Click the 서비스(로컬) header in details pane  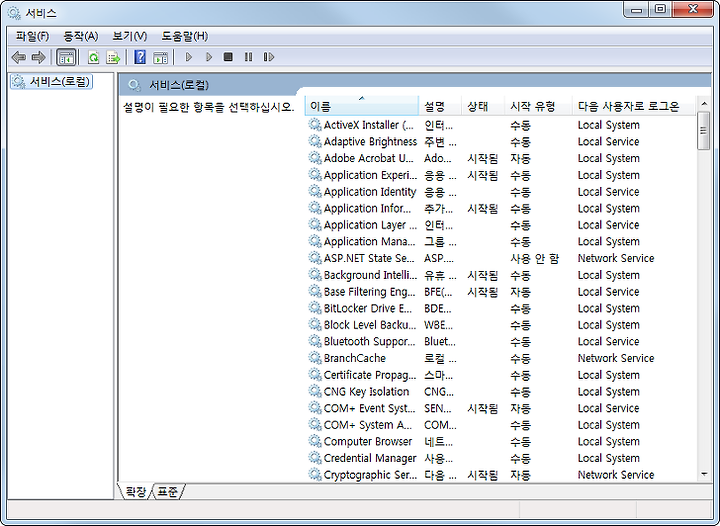pyautogui.click(x=179, y=85)
